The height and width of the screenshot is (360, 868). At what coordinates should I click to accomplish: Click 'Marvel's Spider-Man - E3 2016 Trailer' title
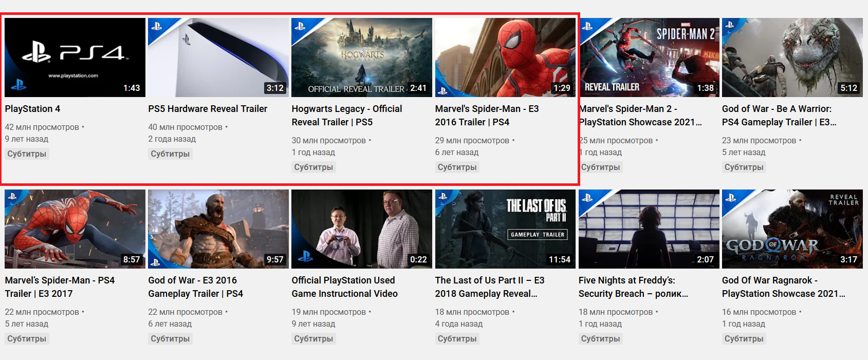[x=487, y=116]
